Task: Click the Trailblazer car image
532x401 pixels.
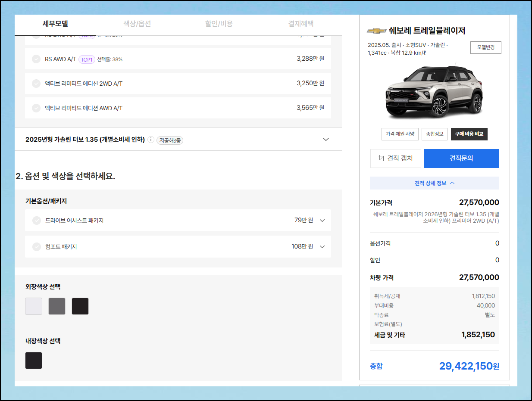Action: tap(434, 91)
